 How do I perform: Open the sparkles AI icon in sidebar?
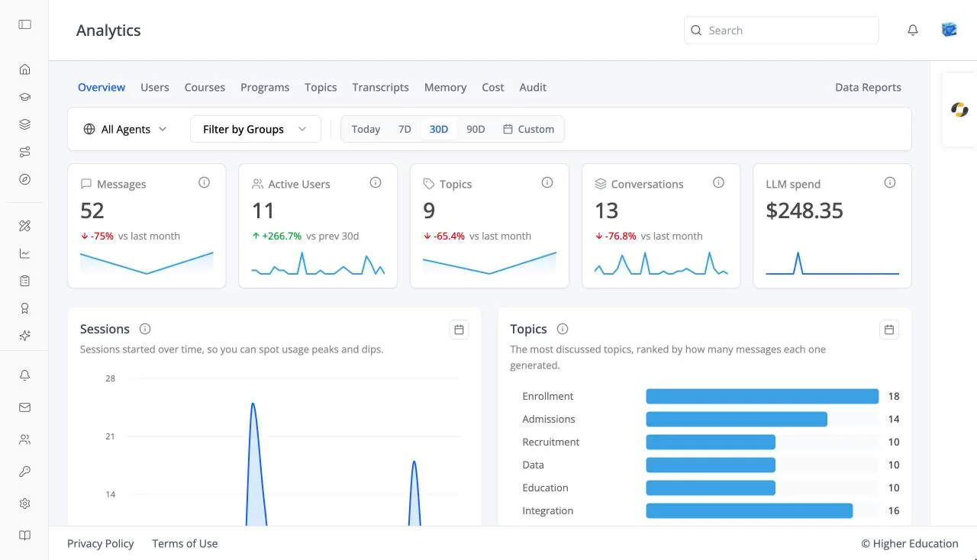tap(25, 336)
